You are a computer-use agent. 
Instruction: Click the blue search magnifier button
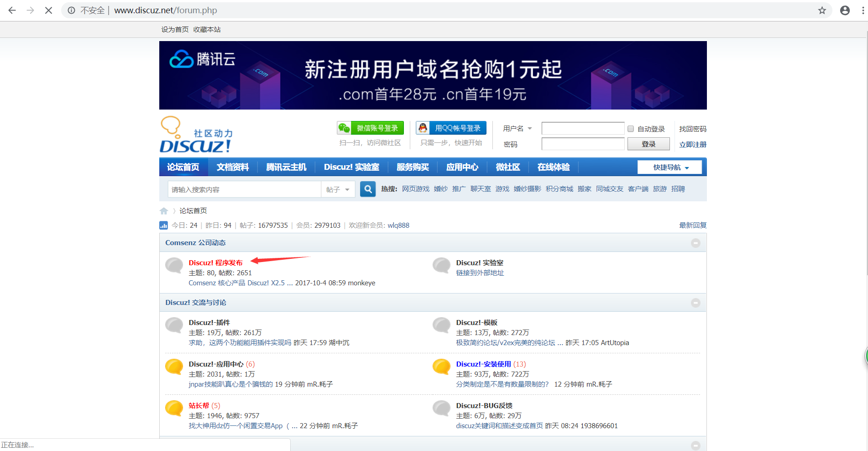click(x=368, y=189)
